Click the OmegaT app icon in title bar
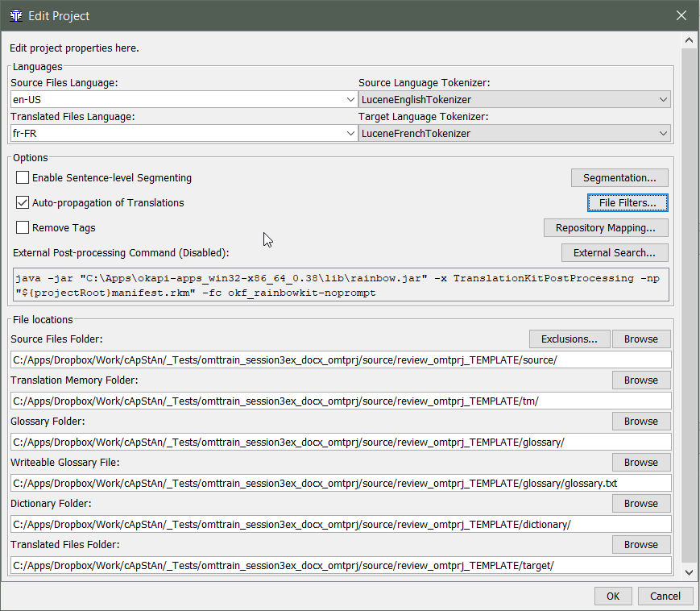 16,16
